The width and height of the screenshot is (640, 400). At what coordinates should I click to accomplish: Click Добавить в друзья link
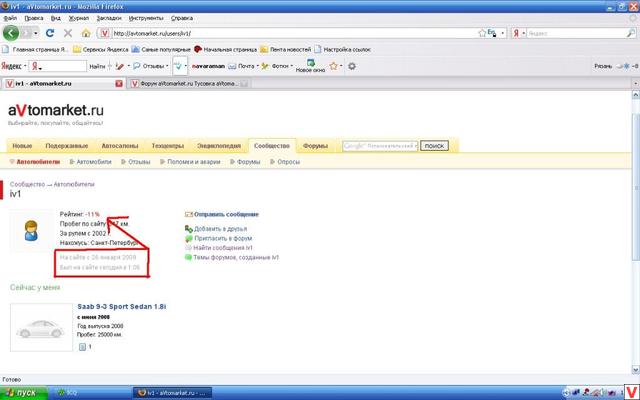coord(220,229)
